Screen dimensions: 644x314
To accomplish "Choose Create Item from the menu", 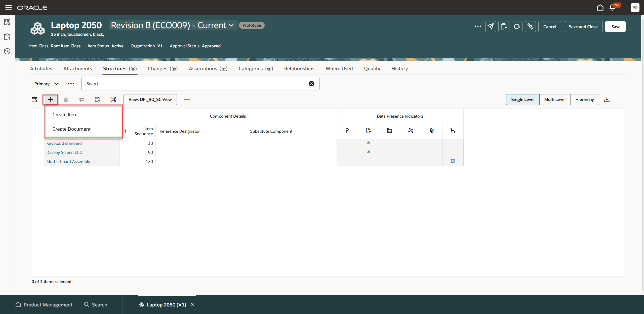I will pyautogui.click(x=65, y=115).
